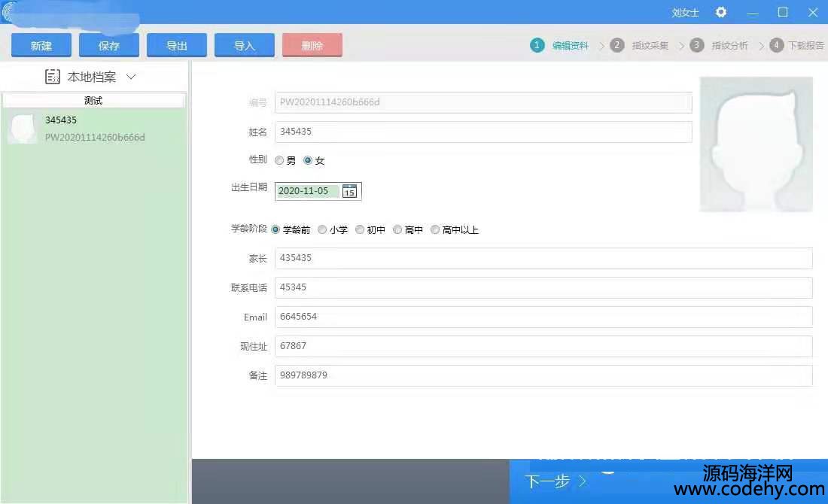Select 高中以上 school stage radio
Image resolution: width=828 pixels, height=504 pixels.
pyautogui.click(x=434, y=229)
